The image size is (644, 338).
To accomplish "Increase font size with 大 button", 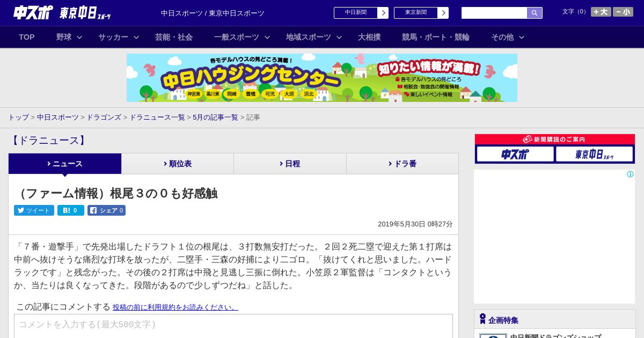I will 601,12.
